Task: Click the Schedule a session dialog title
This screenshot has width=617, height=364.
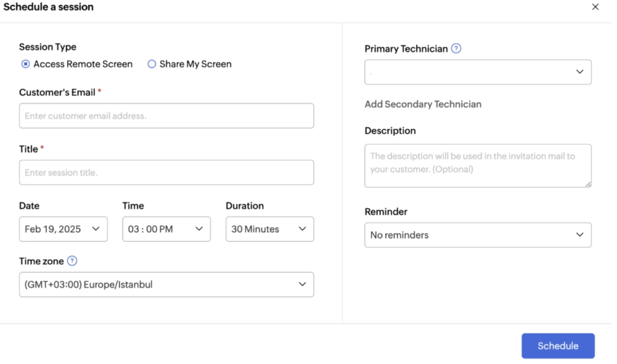Action: (x=49, y=7)
